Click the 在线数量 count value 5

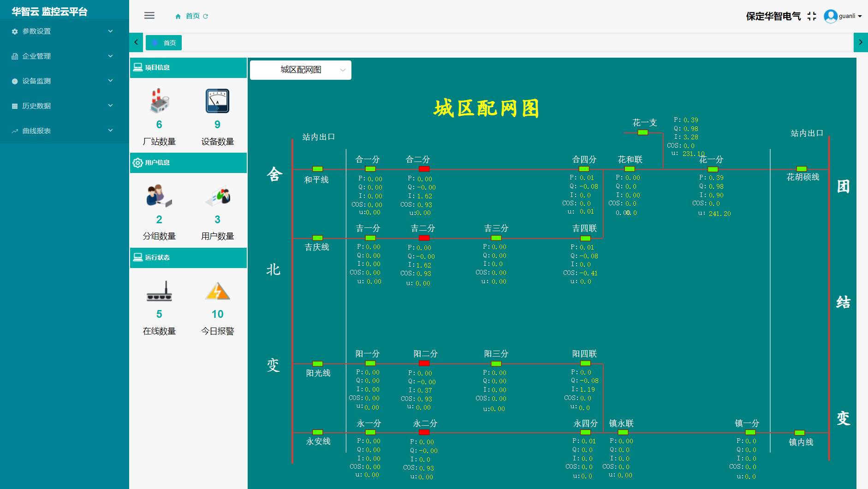[159, 314]
